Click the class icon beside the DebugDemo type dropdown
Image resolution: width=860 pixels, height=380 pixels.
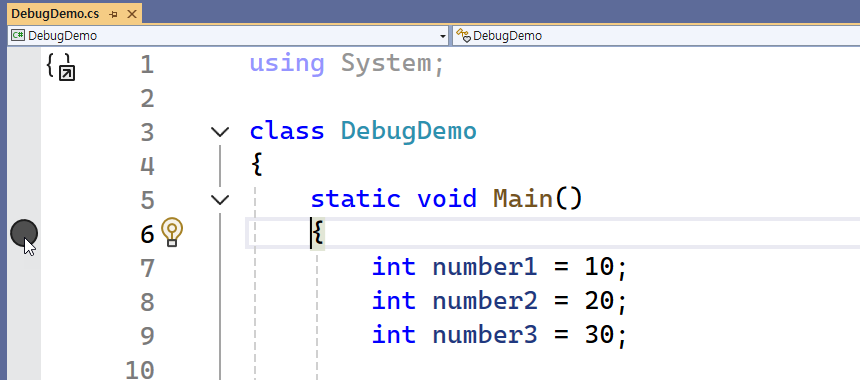(x=463, y=36)
